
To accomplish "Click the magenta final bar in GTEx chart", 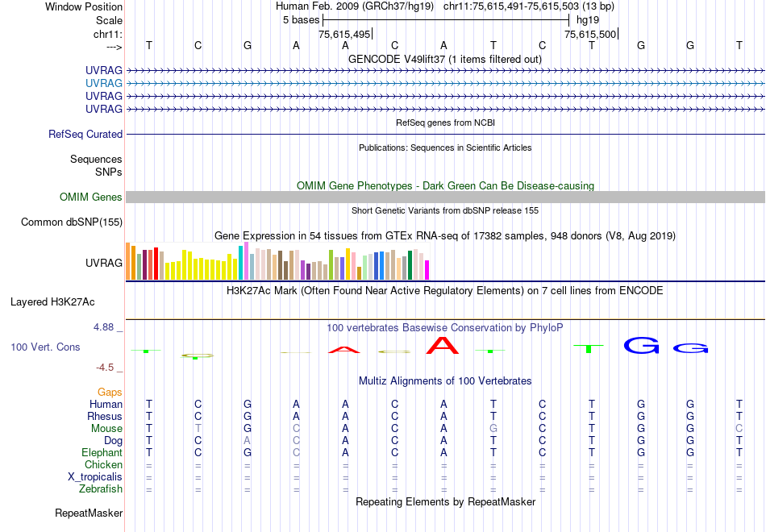I will [x=427, y=270].
